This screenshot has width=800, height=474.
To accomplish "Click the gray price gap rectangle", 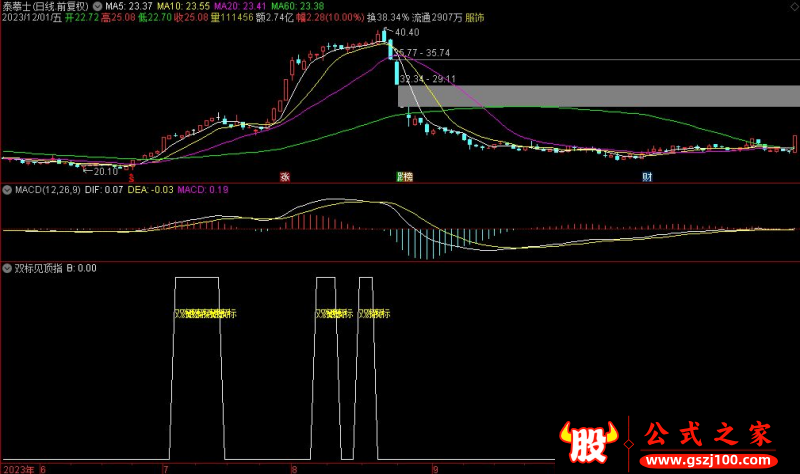I will point(598,95).
